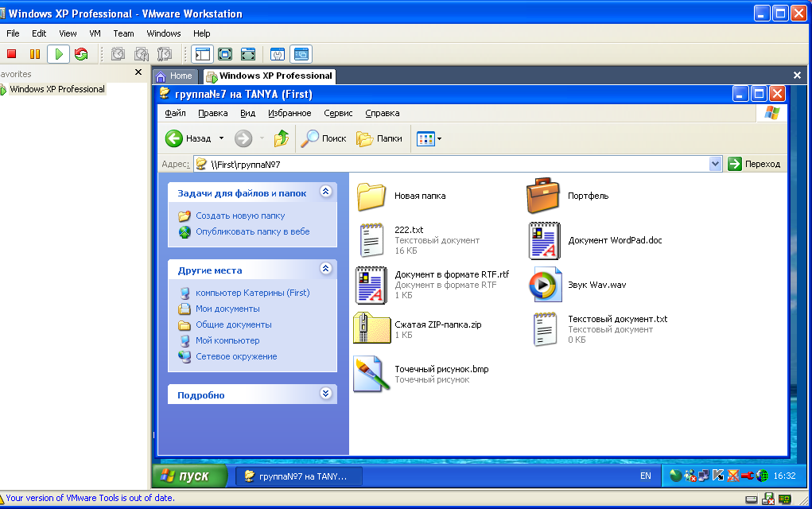Suspend the VM with the orange pause icon

pos(35,54)
